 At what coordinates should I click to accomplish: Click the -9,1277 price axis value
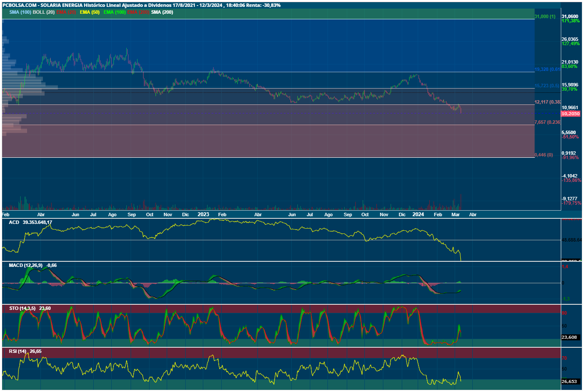coord(570,199)
